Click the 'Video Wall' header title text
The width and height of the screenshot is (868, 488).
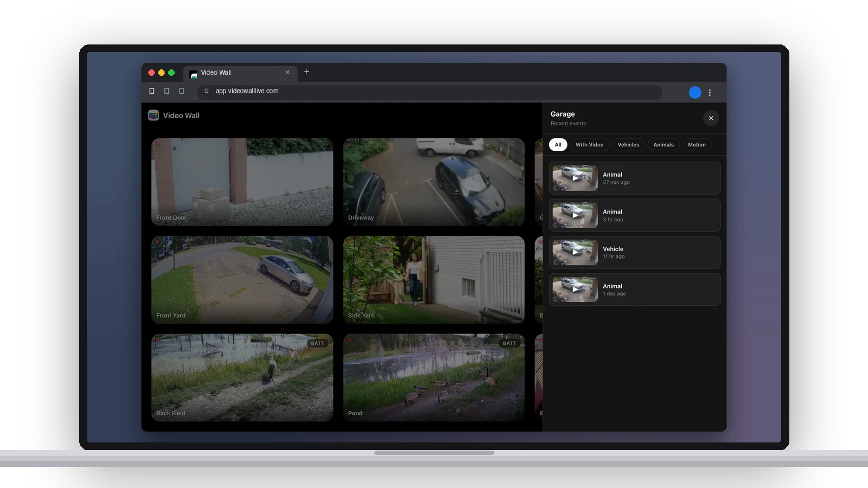[x=181, y=115]
